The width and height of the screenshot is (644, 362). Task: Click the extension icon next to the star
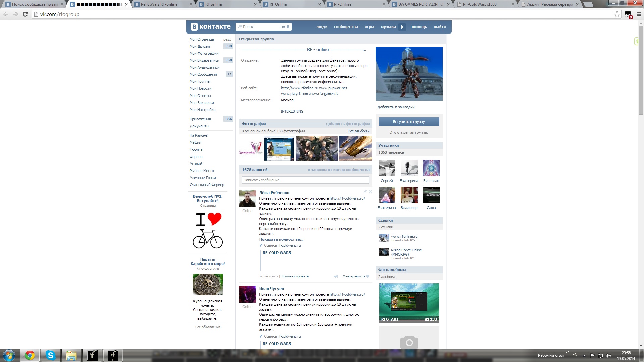(x=628, y=15)
